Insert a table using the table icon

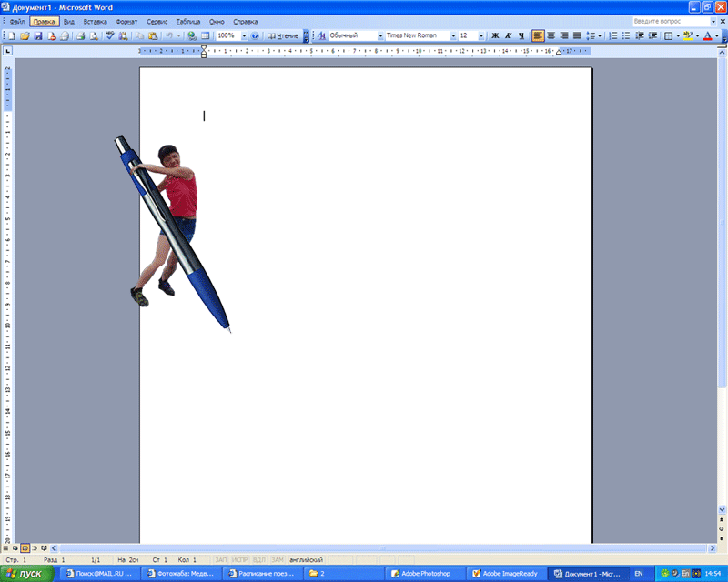(206, 35)
